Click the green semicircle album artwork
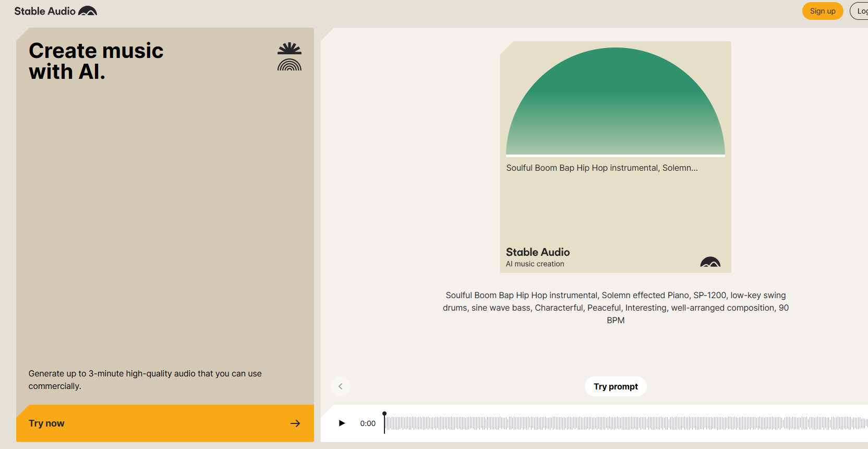Image resolution: width=868 pixels, height=449 pixels. click(x=616, y=101)
